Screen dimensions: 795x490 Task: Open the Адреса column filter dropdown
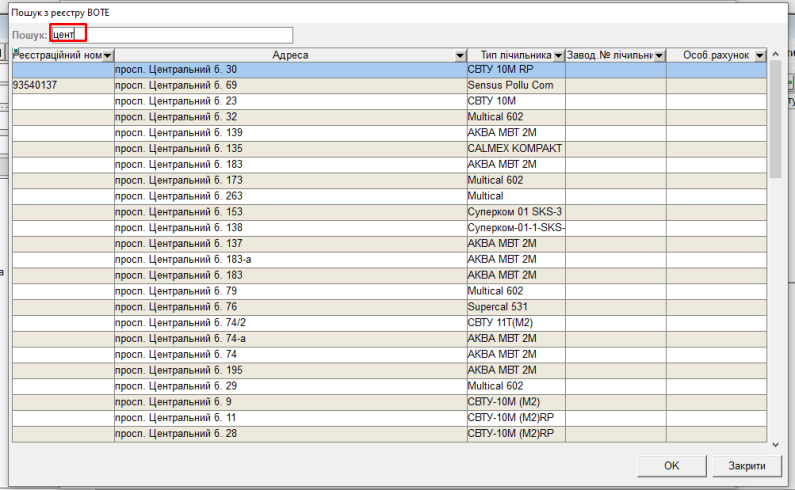[460, 55]
